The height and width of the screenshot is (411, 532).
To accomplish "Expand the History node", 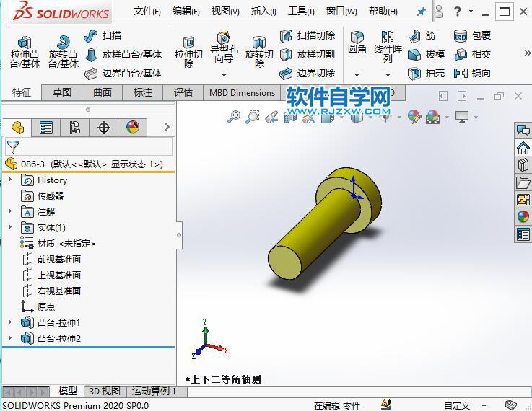I will 10,180.
